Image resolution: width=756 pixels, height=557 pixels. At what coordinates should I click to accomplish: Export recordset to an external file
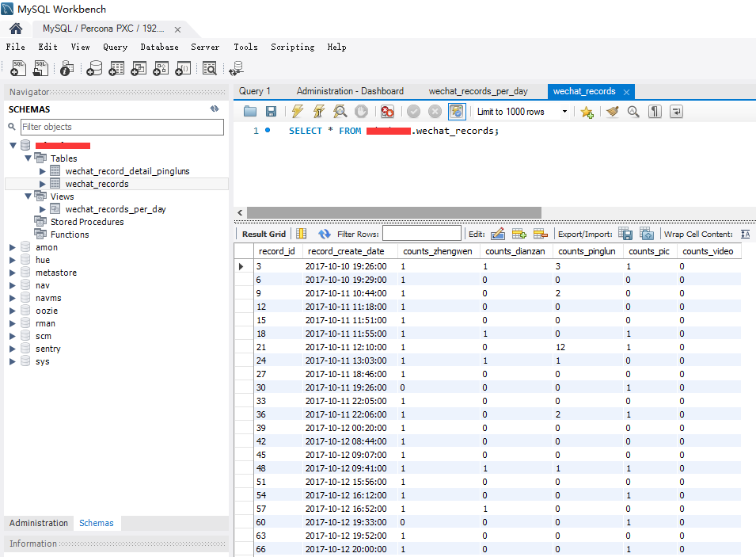coord(625,234)
